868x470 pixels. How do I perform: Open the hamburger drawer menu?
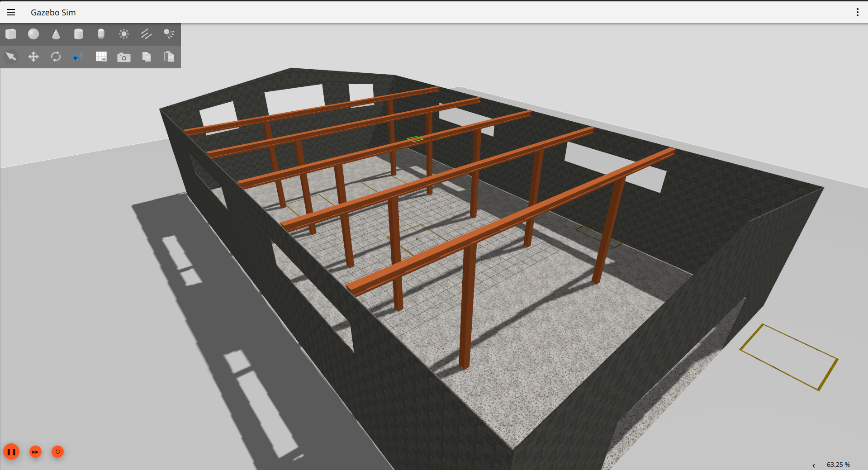click(x=11, y=12)
